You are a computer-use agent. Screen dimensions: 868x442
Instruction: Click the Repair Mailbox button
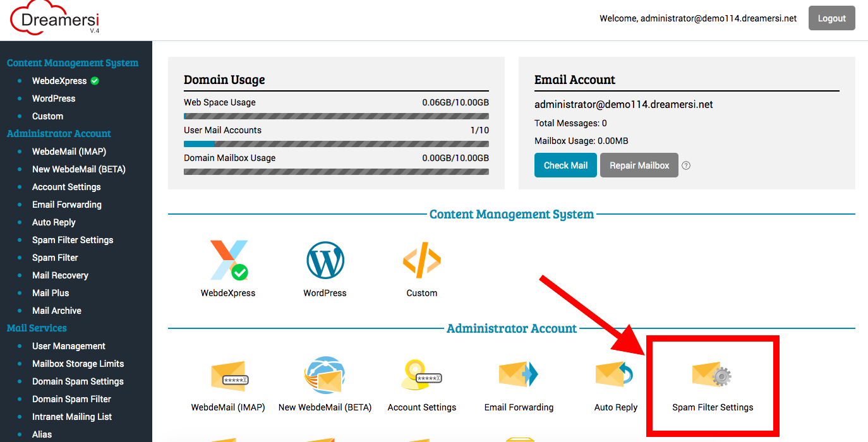[x=639, y=165]
